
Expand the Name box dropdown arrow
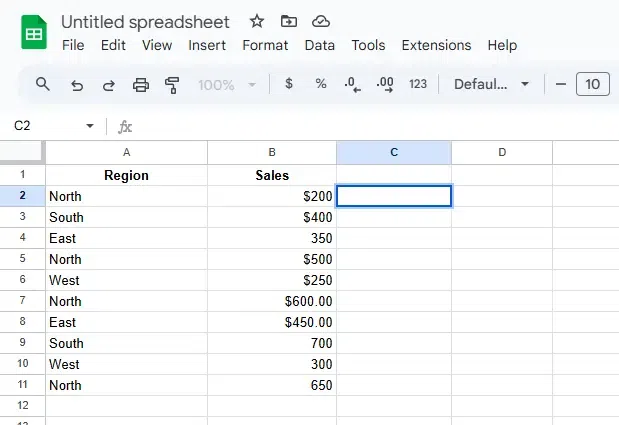[x=90, y=126]
